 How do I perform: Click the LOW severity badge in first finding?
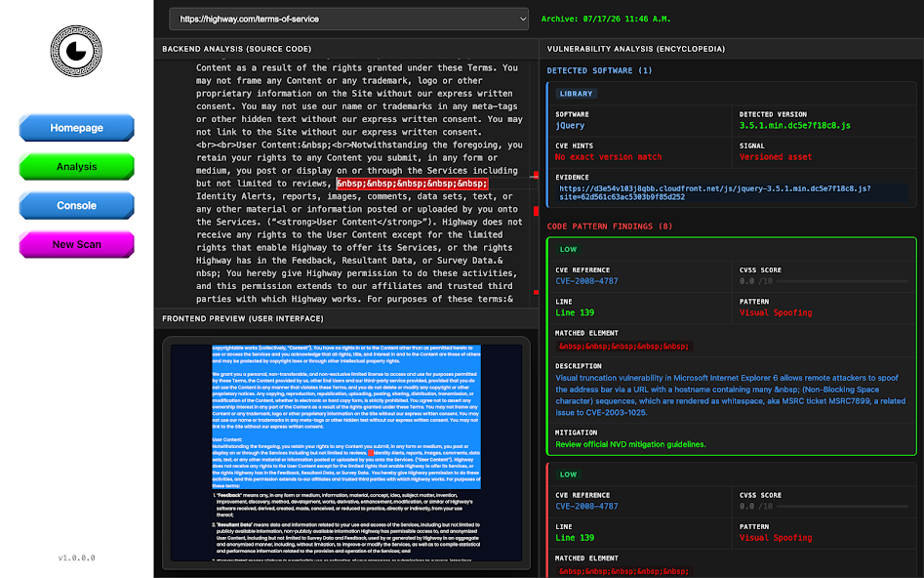pos(568,250)
